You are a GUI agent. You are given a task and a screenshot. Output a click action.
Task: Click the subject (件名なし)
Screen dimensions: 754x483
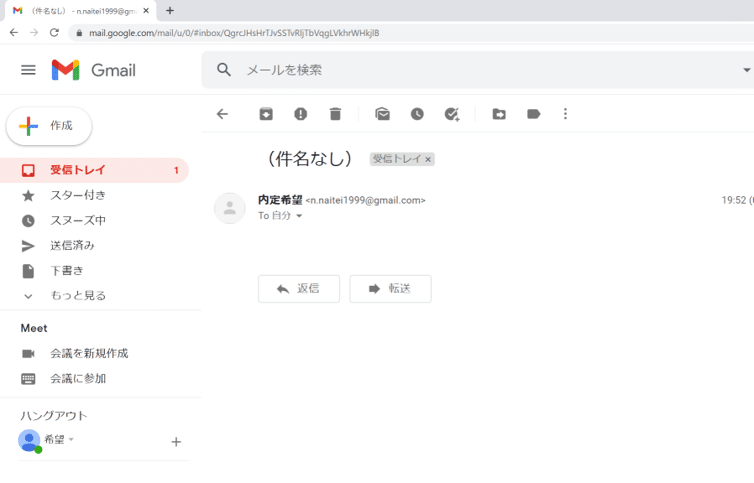310,158
